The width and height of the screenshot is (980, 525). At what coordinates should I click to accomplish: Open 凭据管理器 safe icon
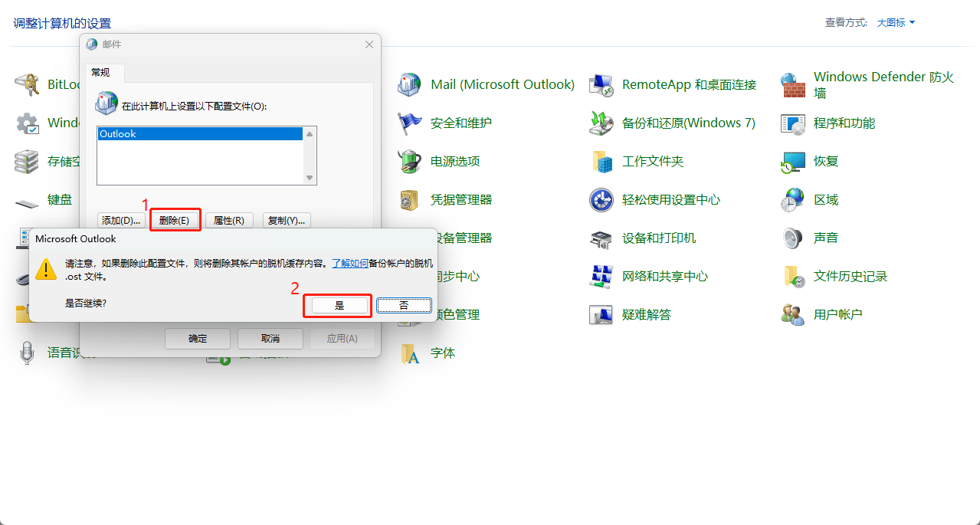pyautogui.click(x=409, y=200)
